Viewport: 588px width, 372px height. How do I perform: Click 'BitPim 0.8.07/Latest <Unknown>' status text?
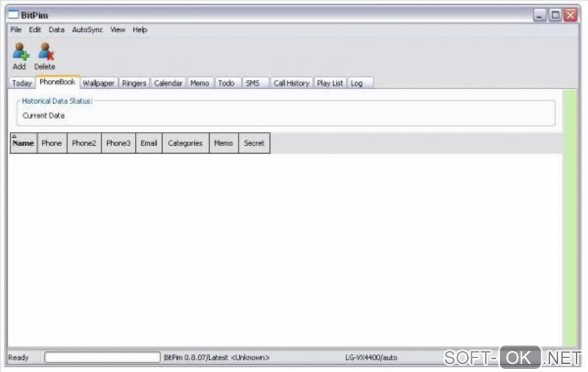(x=217, y=358)
